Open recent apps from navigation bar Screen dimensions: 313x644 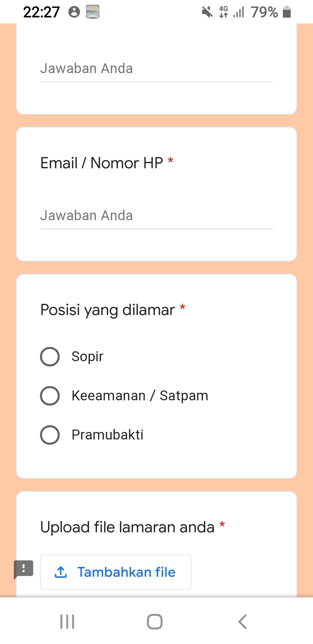click(67, 622)
